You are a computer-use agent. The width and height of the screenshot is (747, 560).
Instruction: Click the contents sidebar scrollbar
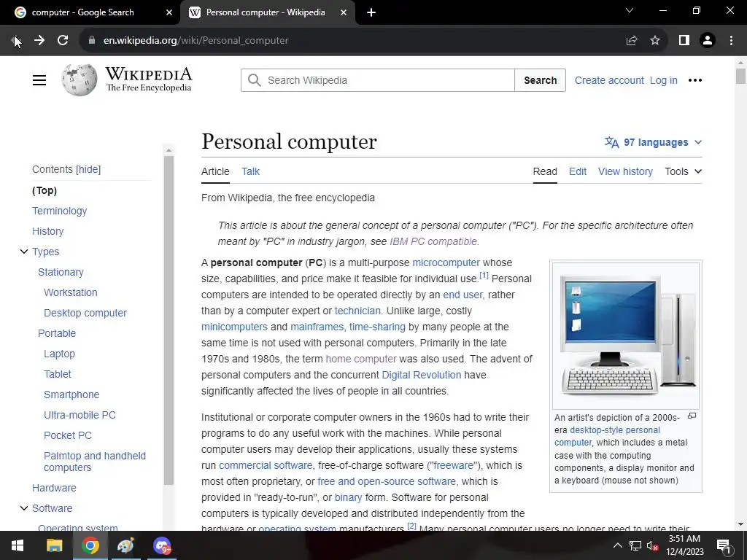pos(169,320)
